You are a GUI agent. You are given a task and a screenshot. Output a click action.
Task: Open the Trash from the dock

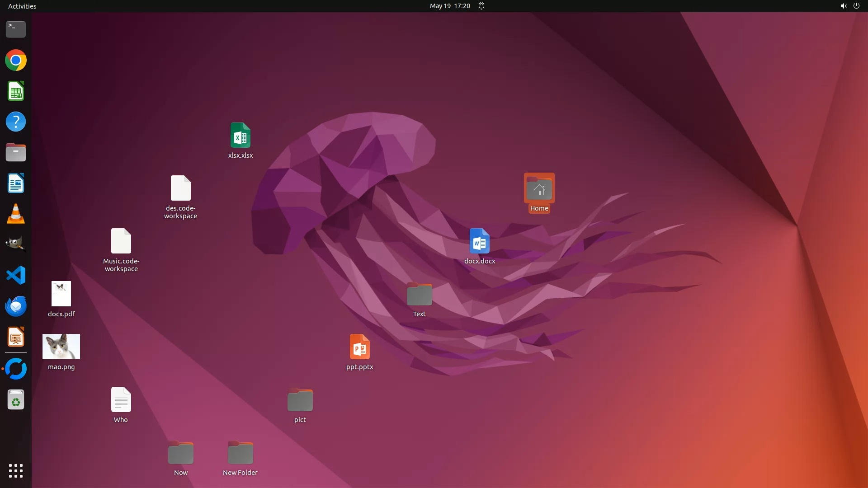(x=16, y=399)
